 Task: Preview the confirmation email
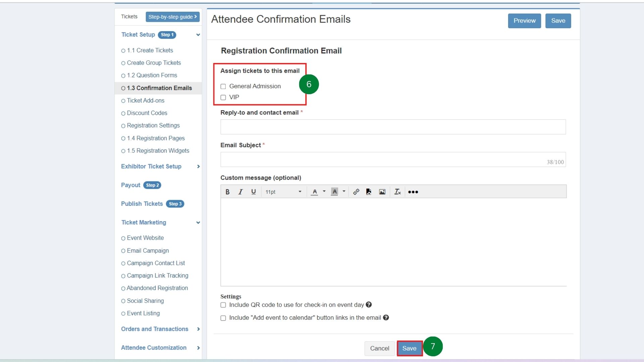tap(524, 21)
